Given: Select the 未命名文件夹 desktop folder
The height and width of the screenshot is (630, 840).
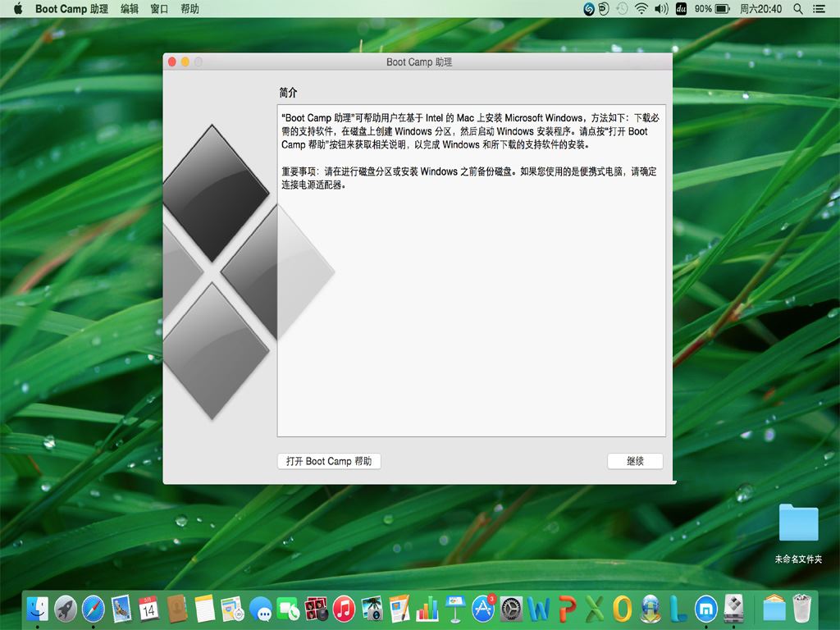Looking at the screenshot, I should click(798, 533).
